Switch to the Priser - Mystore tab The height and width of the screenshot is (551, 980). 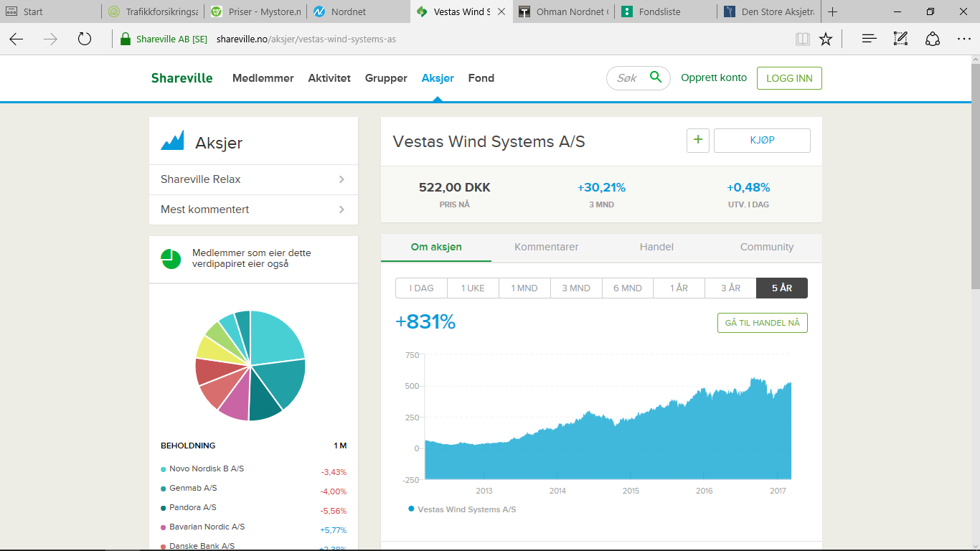click(x=255, y=11)
